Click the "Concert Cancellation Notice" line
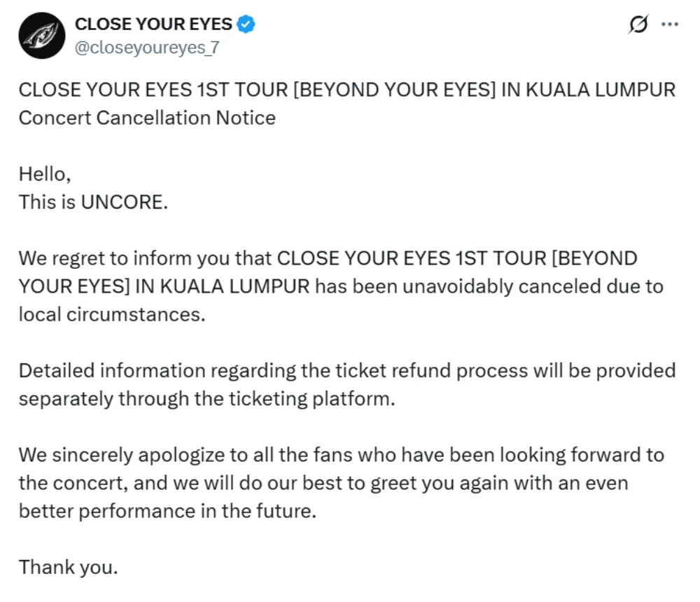This screenshot has height=602, width=700. tap(147, 117)
